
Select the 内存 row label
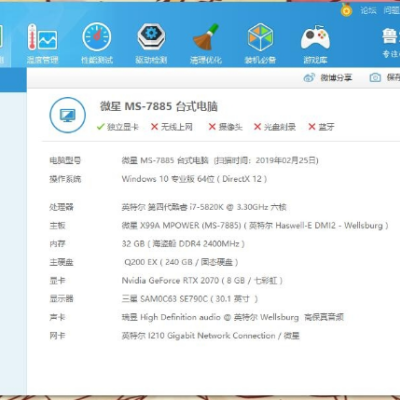(x=57, y=244)
